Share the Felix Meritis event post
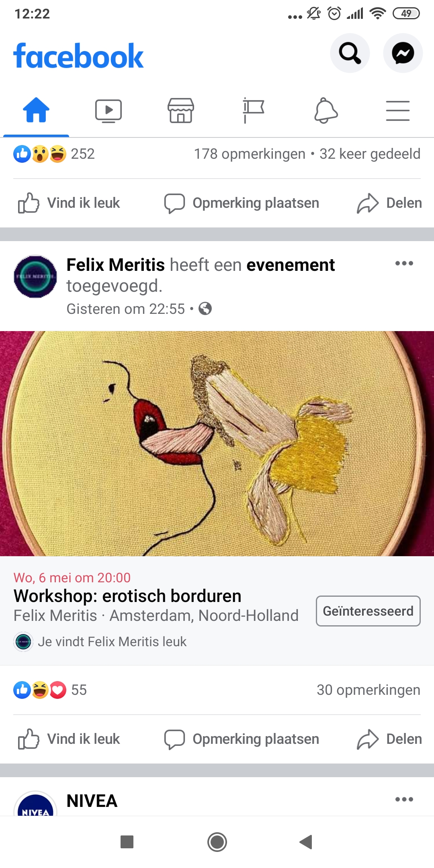Screen dimensions: 434x868 pyautogui.click(x=389, y=739)
